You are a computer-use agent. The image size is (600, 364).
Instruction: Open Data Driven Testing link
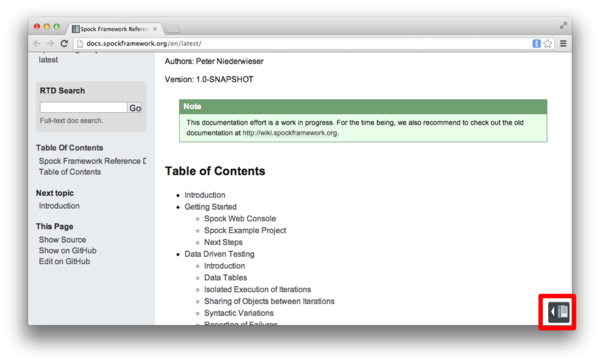click(x=219, y=254)
